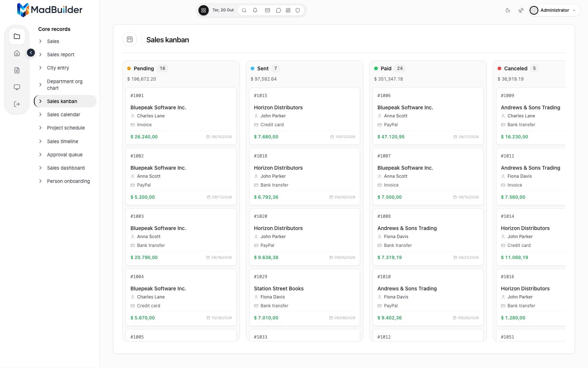
Task: Open card #1001 Bluepeak Software Inc.
Action: pos(181,116)
